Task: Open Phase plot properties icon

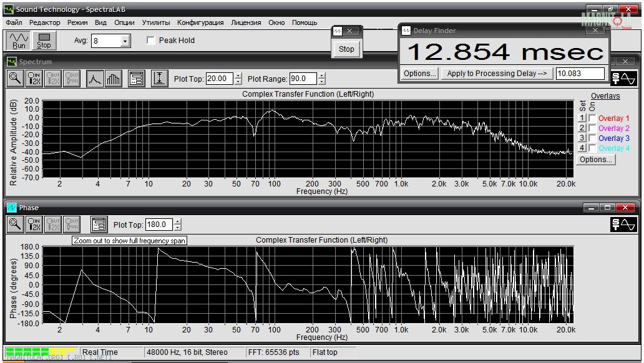Action: pyautogui.click(x=99, y=225)
